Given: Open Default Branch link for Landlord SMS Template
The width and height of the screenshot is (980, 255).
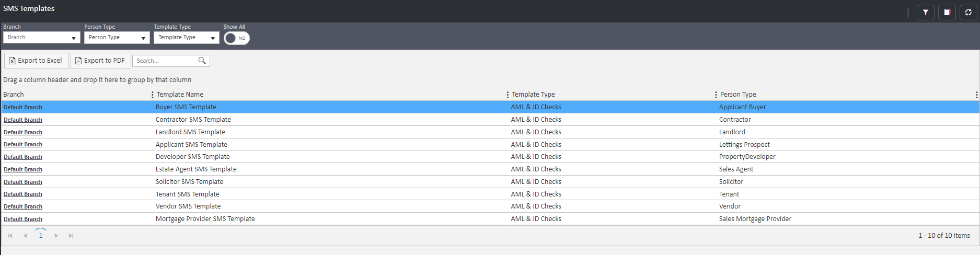Looking at the screenshot, I should (x=23, y=132).
